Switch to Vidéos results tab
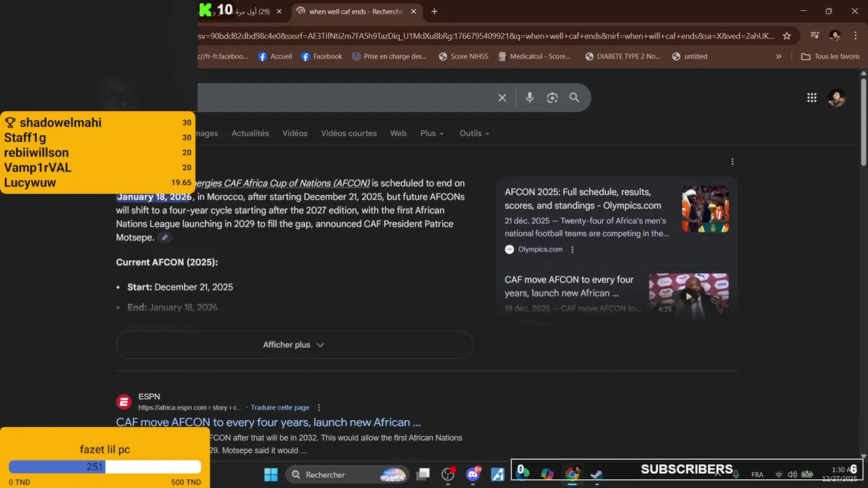Viewport: 868px width, 488px height. (295, 134)
